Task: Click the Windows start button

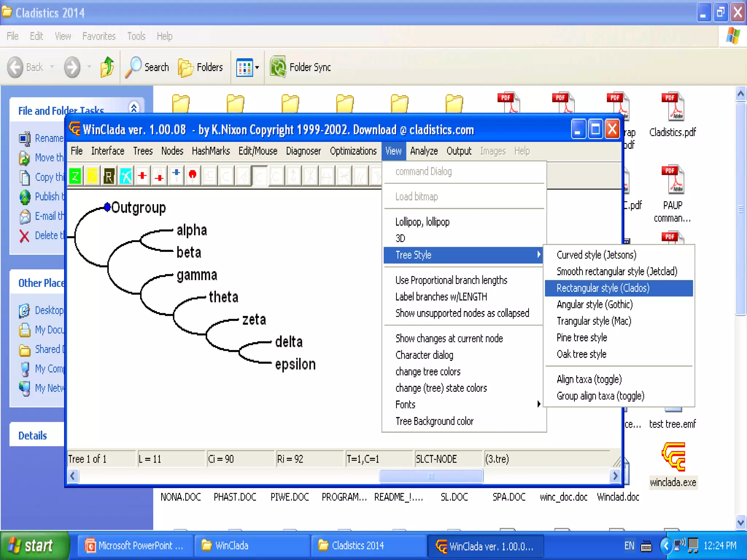Action: pyautogui.click(x=33, y=545)
